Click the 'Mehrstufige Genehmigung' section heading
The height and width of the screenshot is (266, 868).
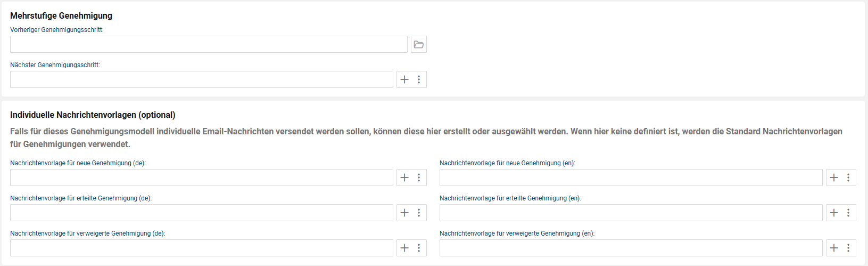61,16
